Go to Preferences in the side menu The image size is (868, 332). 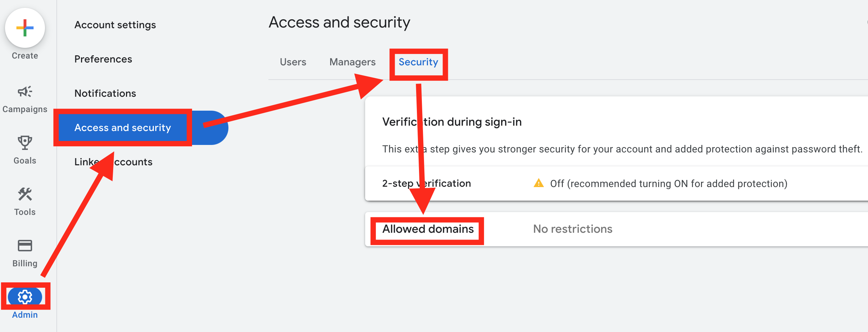(103, 59)
